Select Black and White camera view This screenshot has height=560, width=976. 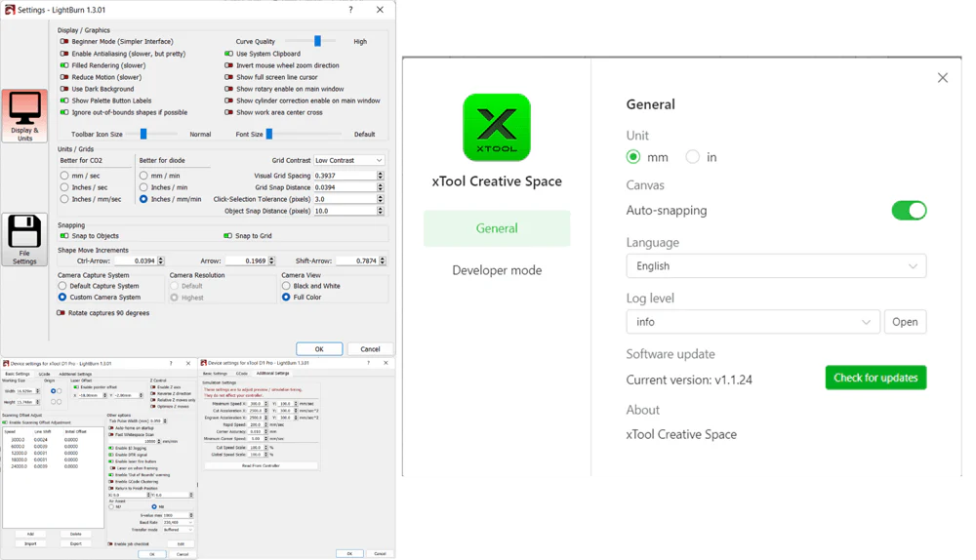tap(286, 286)
